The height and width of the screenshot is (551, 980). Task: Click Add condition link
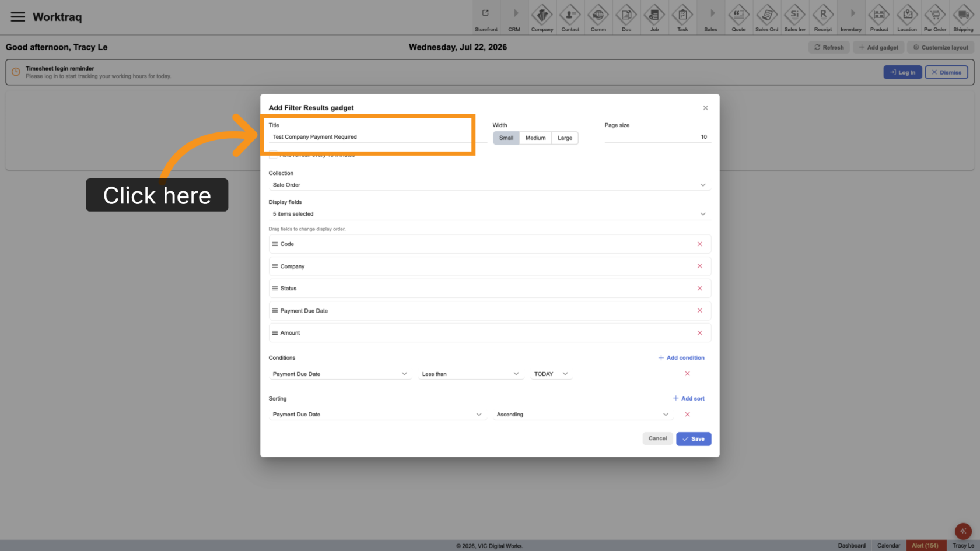[x=681, y=358]
